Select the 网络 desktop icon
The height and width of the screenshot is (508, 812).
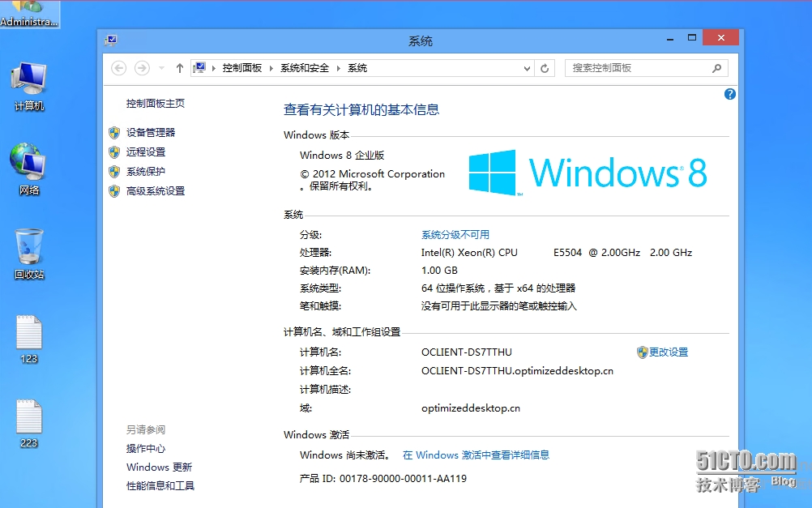[29, 169]
